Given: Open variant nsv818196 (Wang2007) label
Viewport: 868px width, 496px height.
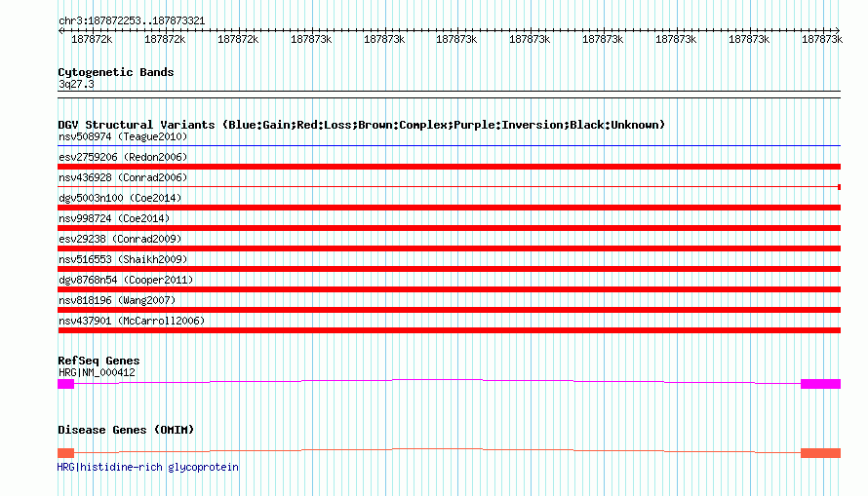Looking at the screenshot, I should pyautogui.click(x=117, y=300).
